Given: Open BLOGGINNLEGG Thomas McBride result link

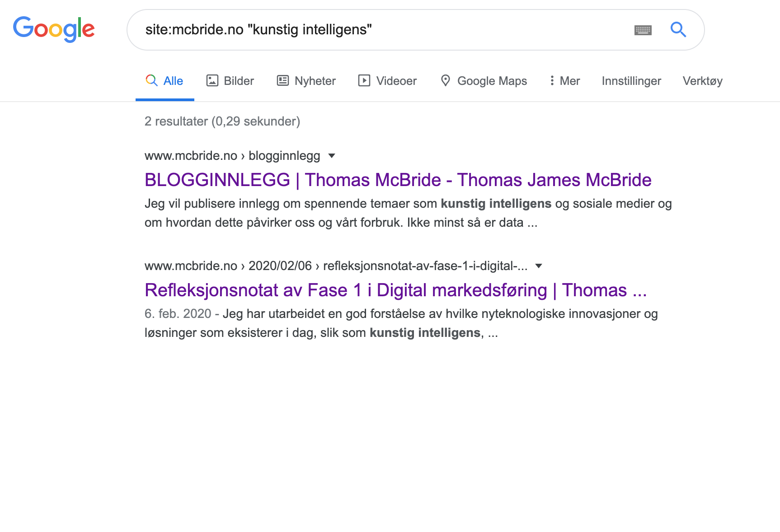Looking at the screenshot, I should pyautogui.click(x=398, y=180).
